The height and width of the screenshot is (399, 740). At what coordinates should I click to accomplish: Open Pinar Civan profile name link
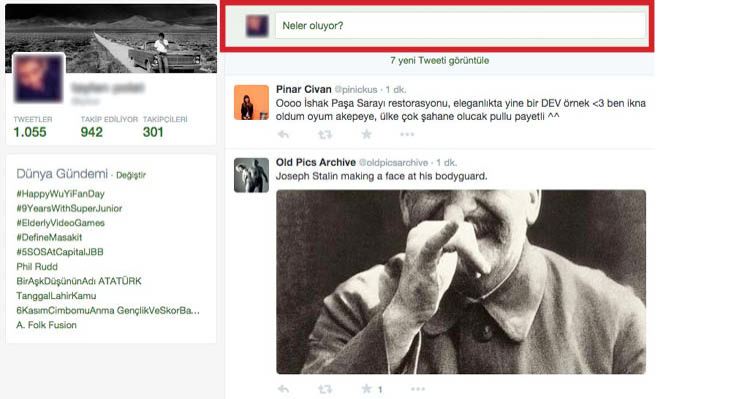[303, 89]
